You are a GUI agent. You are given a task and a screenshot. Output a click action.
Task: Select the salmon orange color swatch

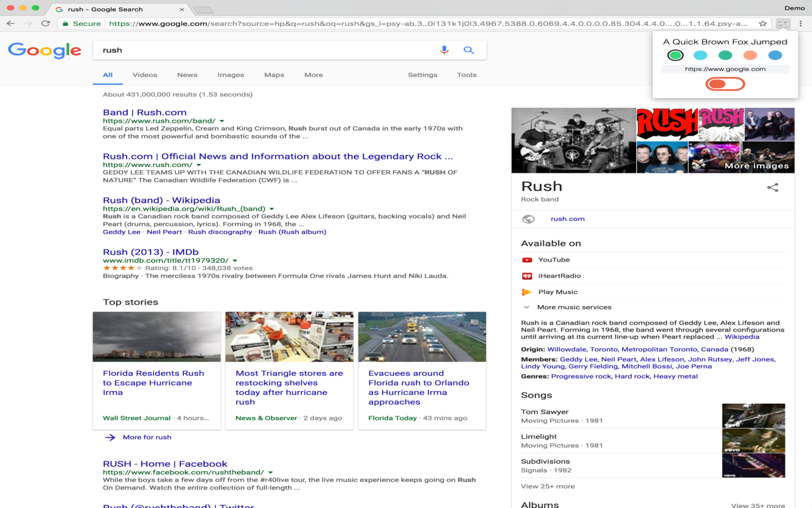pyautogui.click(x=750, y=56)
